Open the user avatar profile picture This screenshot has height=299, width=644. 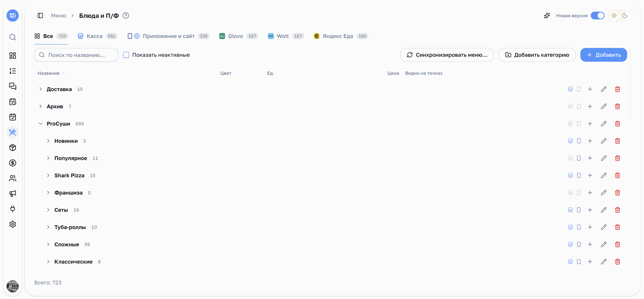[x=13, y=286]
